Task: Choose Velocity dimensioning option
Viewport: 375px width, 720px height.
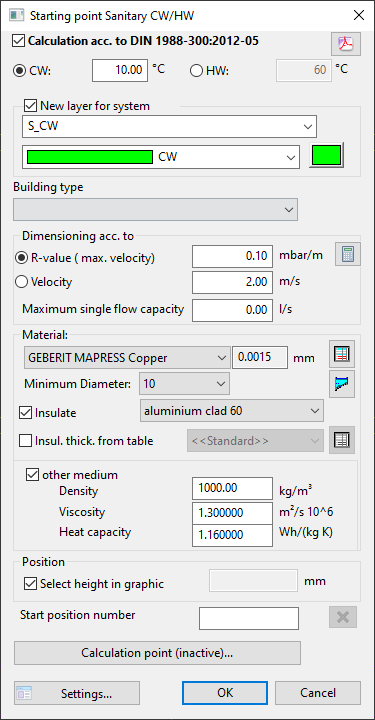Action: click(22, 282)
